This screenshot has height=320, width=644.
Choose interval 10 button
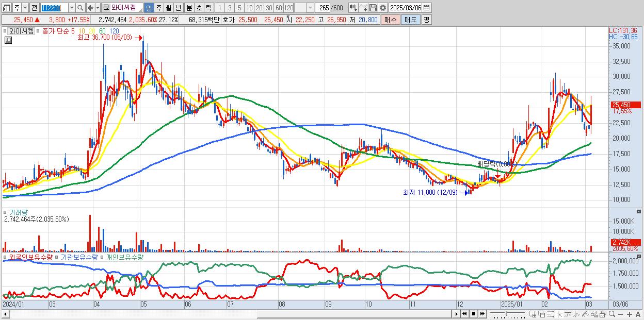click(x=249, y=8)
